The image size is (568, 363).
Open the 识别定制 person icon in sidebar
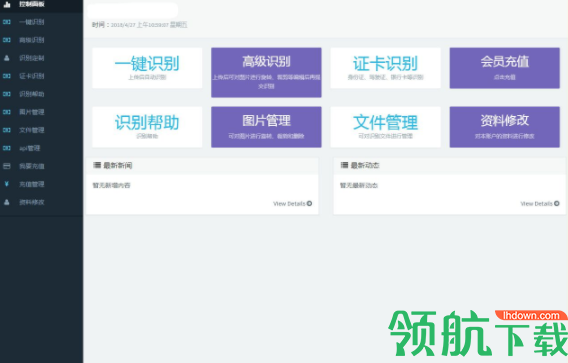click(7, 58)
